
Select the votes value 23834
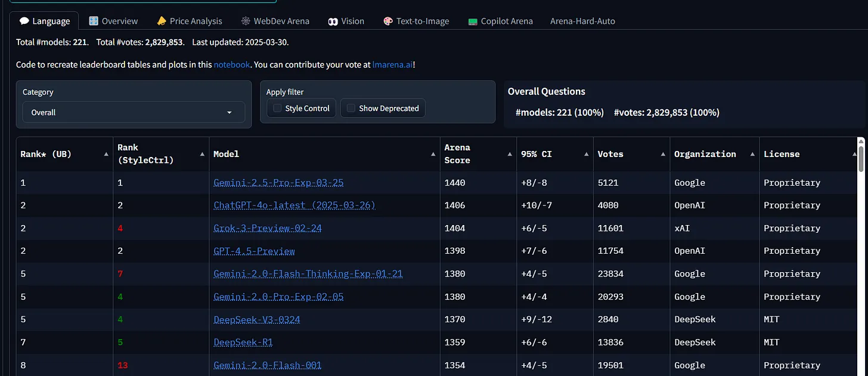point(611,274)
